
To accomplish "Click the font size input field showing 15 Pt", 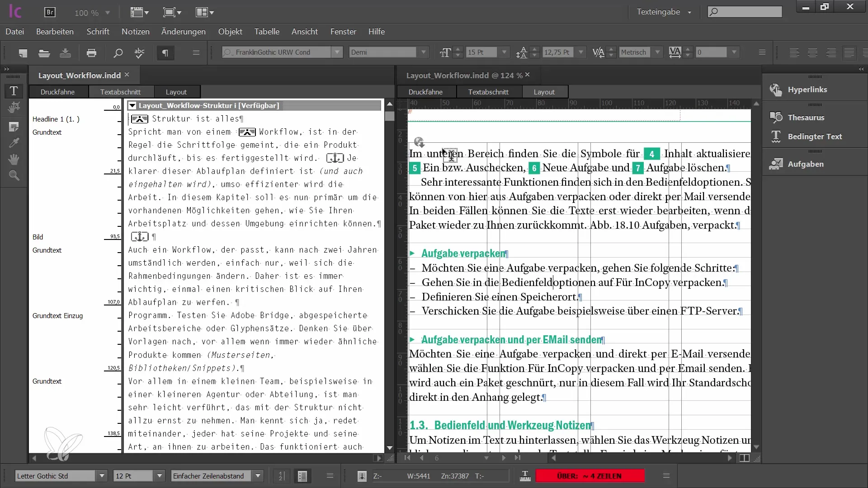I will tap(481, 52).
